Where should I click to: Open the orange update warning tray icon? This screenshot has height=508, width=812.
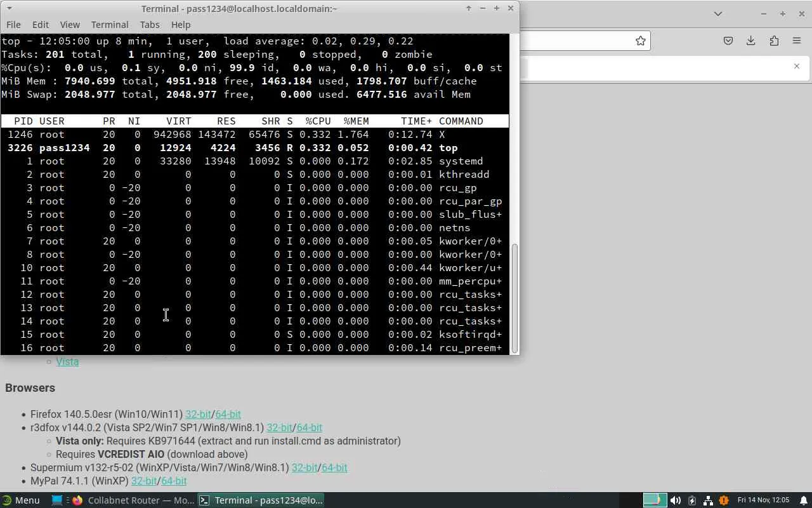(x=724, y=500)
